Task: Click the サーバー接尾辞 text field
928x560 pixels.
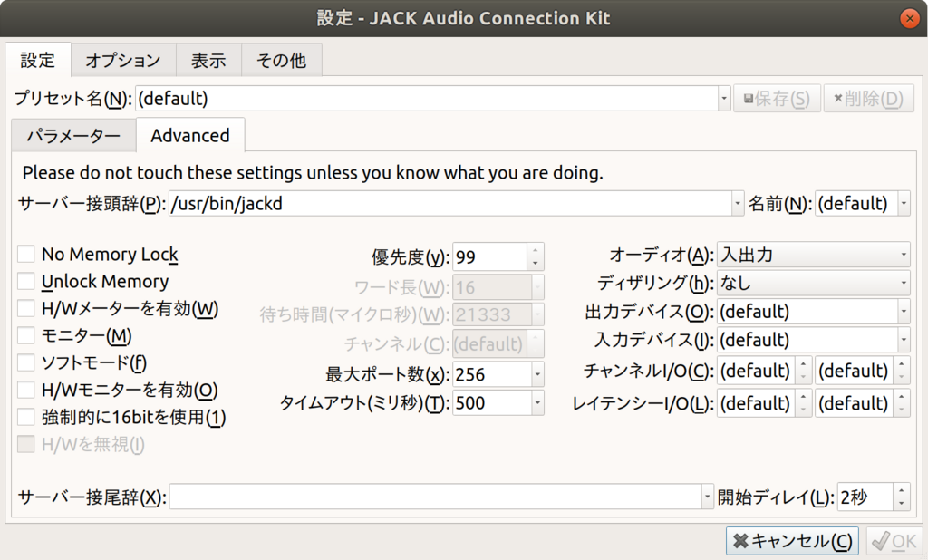Action: (x=436, y=497)
